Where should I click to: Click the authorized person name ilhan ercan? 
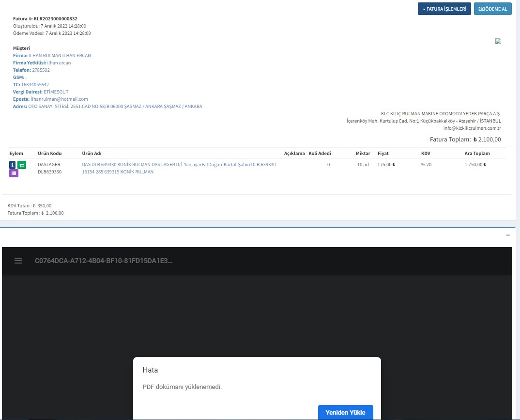pyautogui.click(x=59, y=62)
